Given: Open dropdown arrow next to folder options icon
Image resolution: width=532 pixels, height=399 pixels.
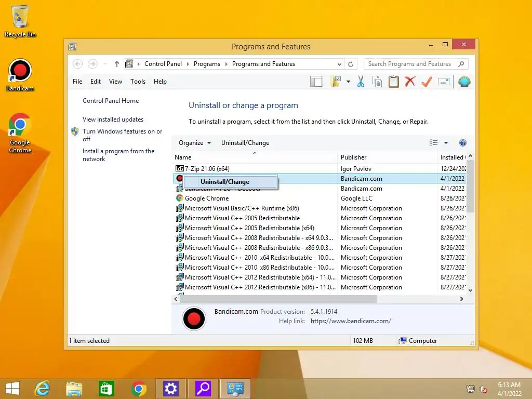Looking at the screenshot, I should click(x=348, y=82).
